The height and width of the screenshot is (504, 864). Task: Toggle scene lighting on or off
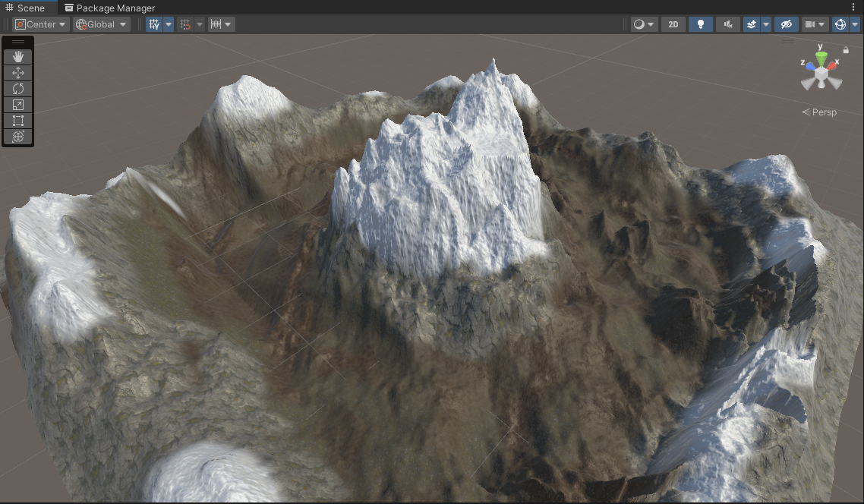[x=700, y=24]
